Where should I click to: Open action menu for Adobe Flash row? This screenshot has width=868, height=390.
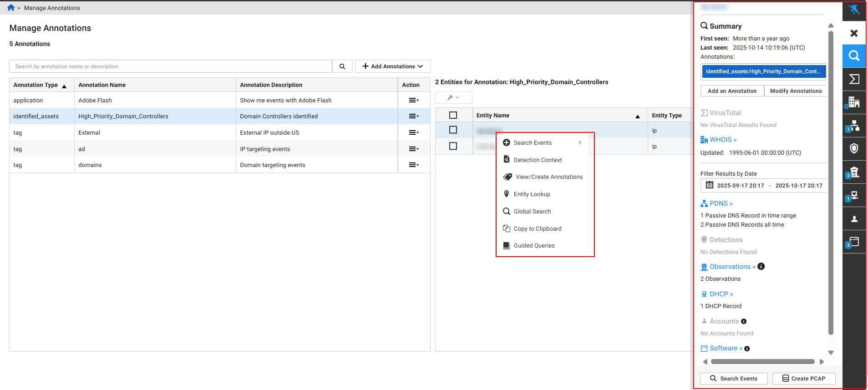coord(413,100)
